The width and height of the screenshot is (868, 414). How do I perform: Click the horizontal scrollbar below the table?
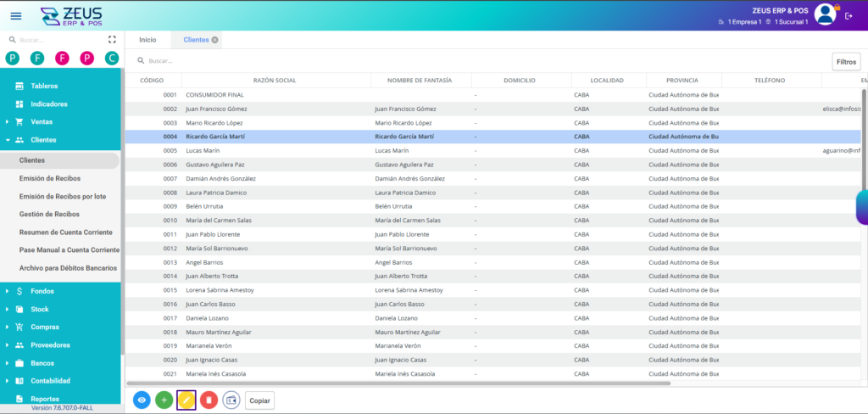398,383
